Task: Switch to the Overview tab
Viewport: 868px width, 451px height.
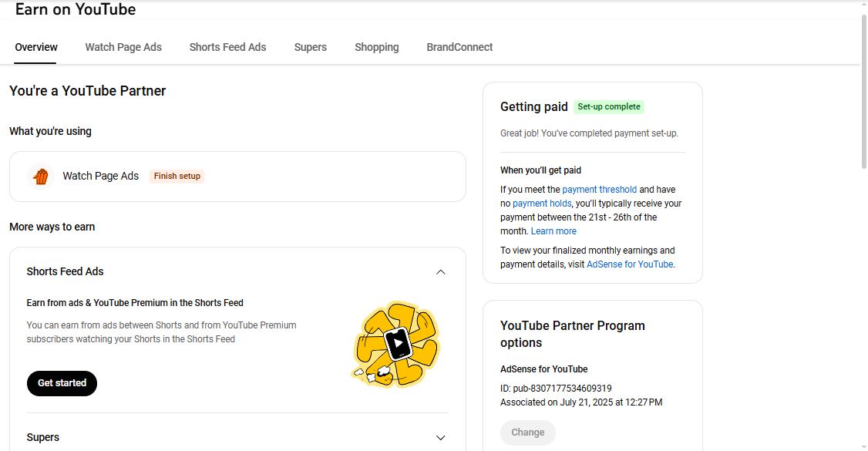Action: tap(36, 47)
